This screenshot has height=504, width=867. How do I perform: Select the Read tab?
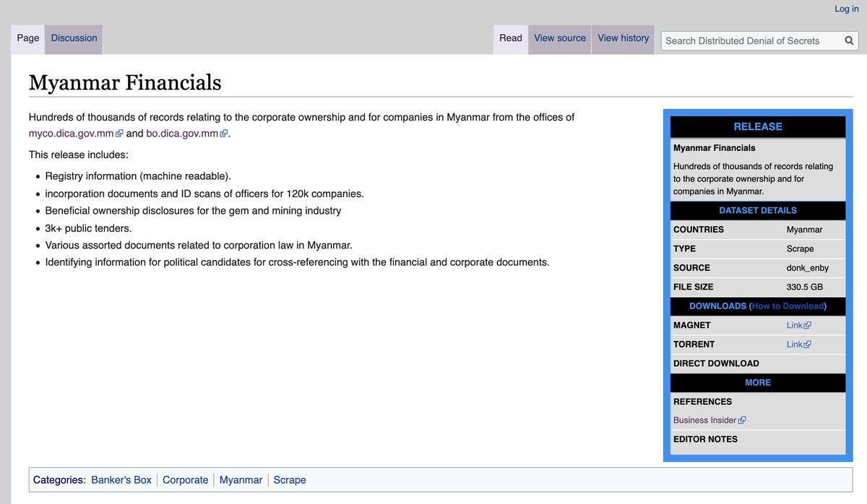tap(511, 38)
